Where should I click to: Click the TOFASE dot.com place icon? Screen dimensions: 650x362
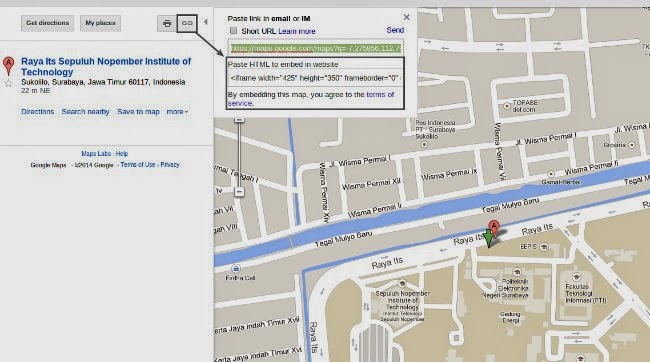pyautogui.click(x=507, y=106)
